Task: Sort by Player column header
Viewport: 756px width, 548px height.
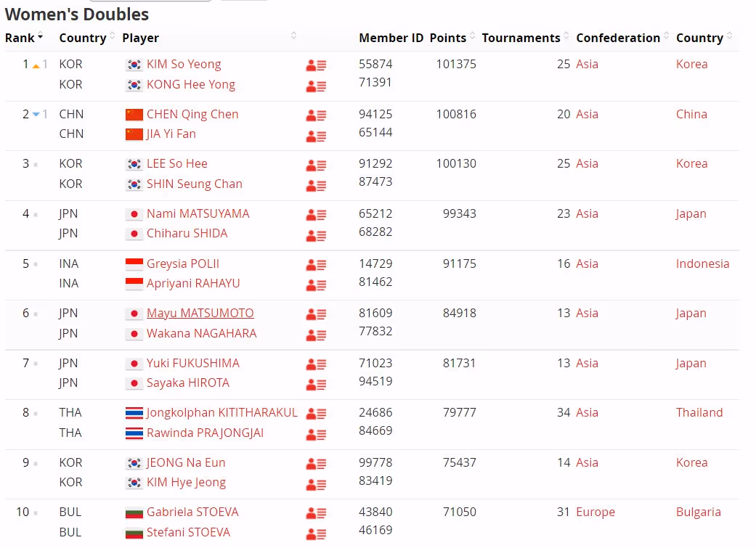Action: pyautogui.click(x=141, y=38)
